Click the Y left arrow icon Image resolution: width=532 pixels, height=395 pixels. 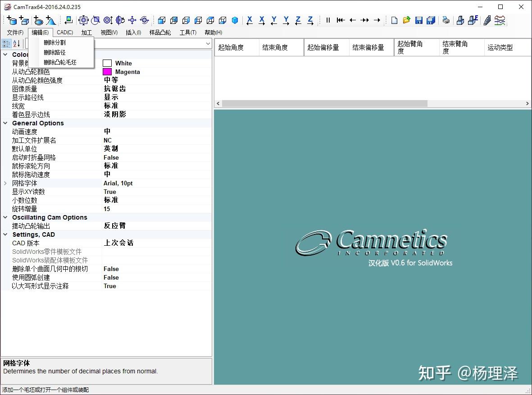coord(274,20)
